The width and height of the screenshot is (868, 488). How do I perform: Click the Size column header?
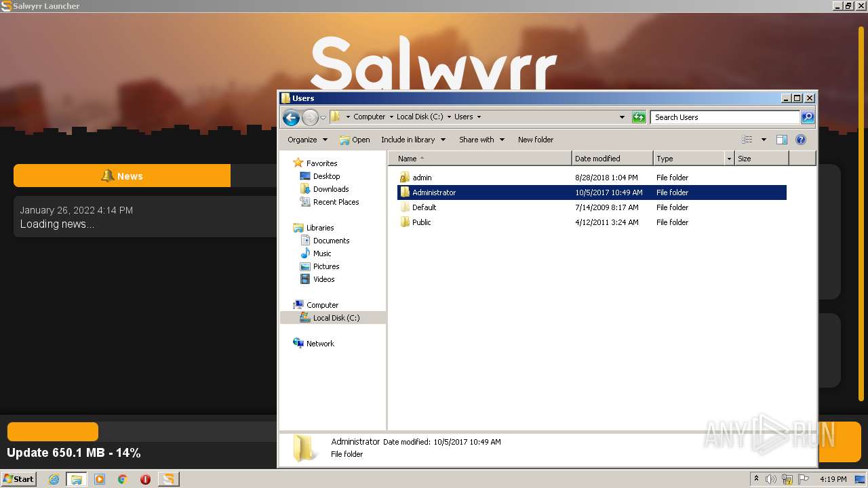click(x=762, y=159)
